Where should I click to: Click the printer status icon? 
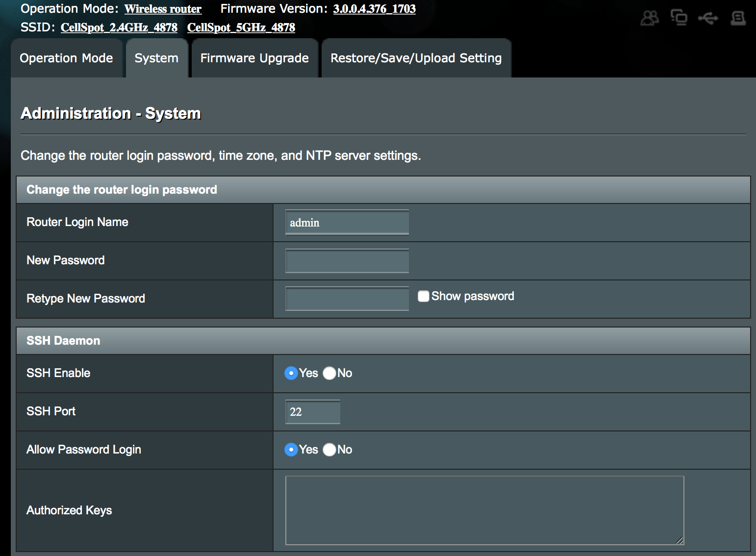pyautogui.click(x=738, y=18)
